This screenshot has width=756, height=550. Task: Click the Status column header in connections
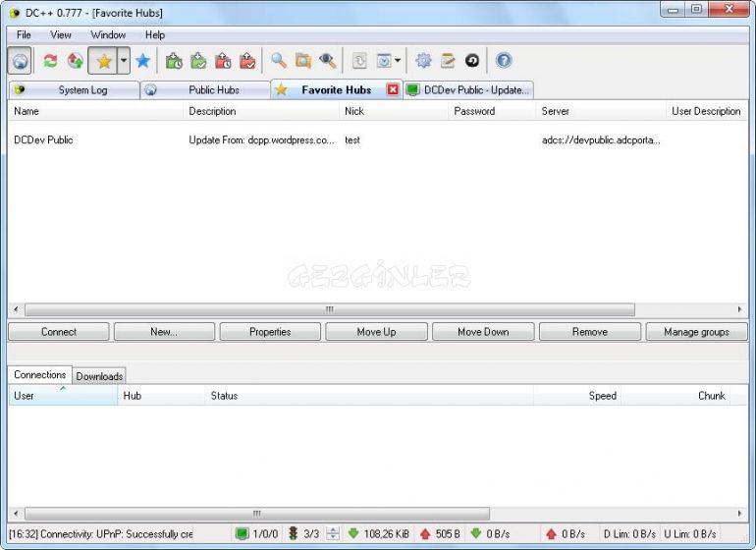[x=369, y=396]
